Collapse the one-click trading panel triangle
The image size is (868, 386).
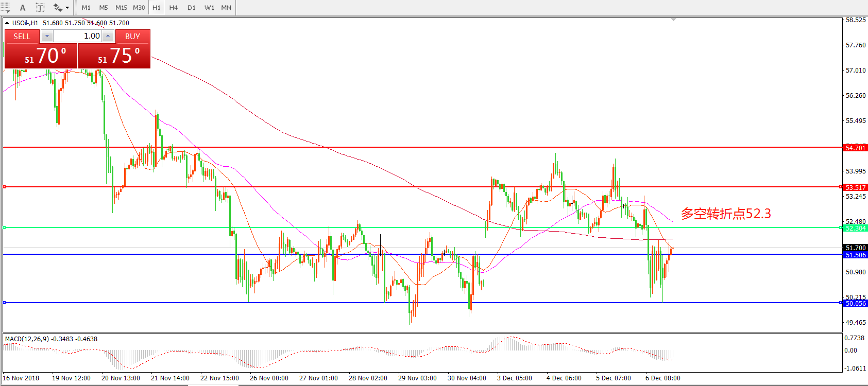click(7, 23)
